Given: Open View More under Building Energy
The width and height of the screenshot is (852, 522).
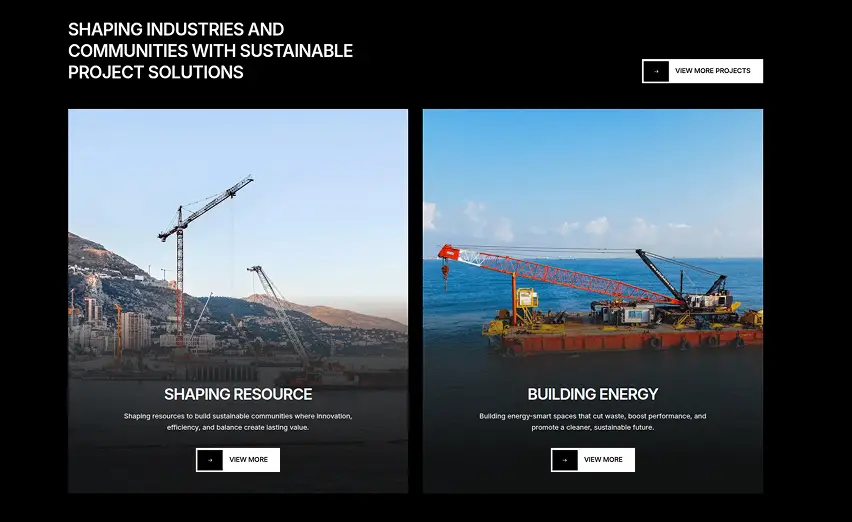Looking at the screenshot, I should (x=593, y=460).
